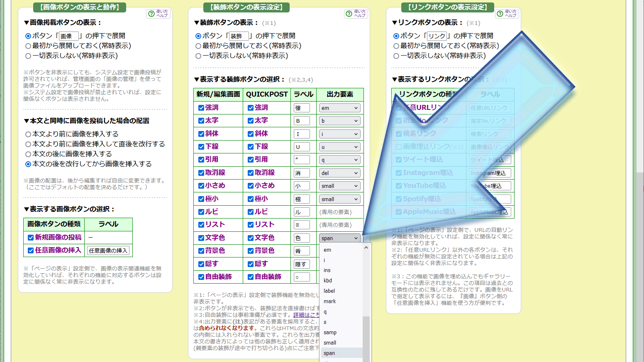Choose small from the open dropdown list
This screenshot has height=362, width=644.
tap(342, 343)
